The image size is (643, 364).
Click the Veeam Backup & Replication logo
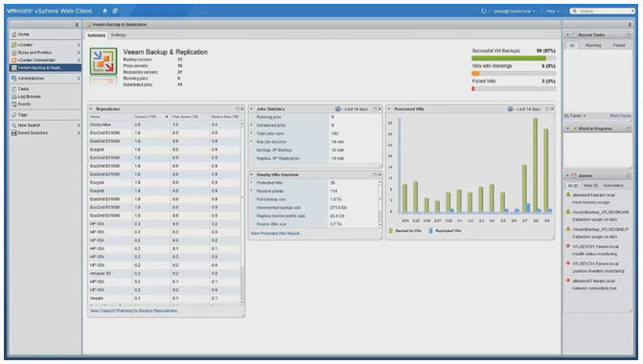[103, 61]
